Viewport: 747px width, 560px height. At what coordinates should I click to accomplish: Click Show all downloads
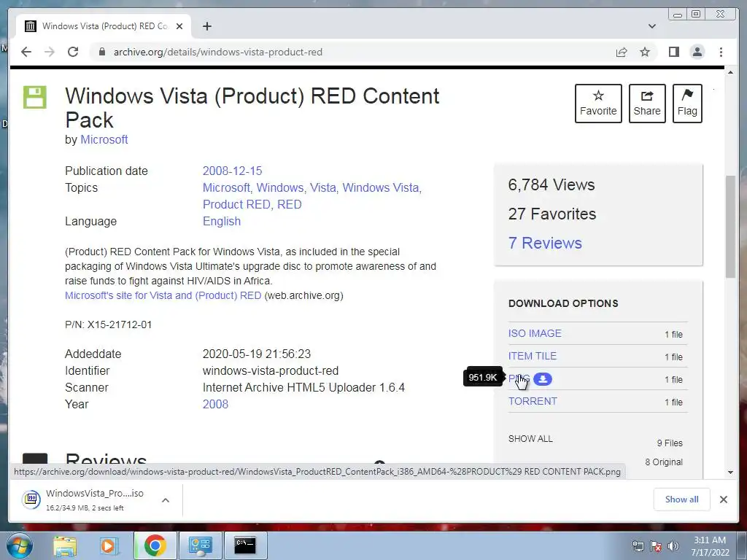tap(682, 499)
